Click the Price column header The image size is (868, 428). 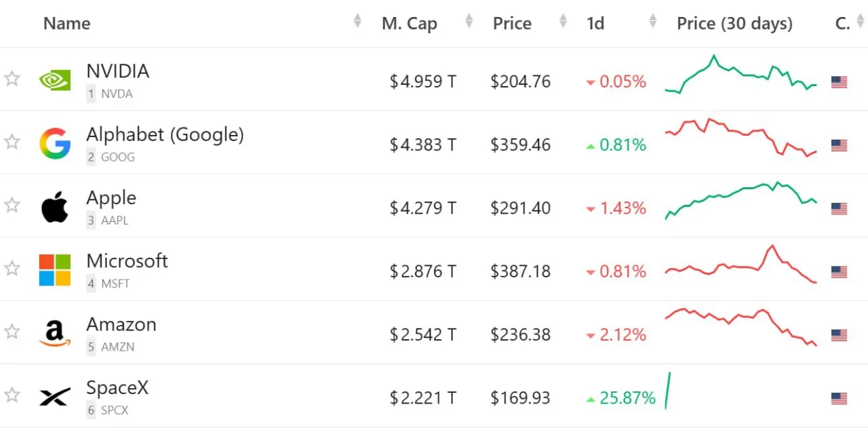click(512, 24)
